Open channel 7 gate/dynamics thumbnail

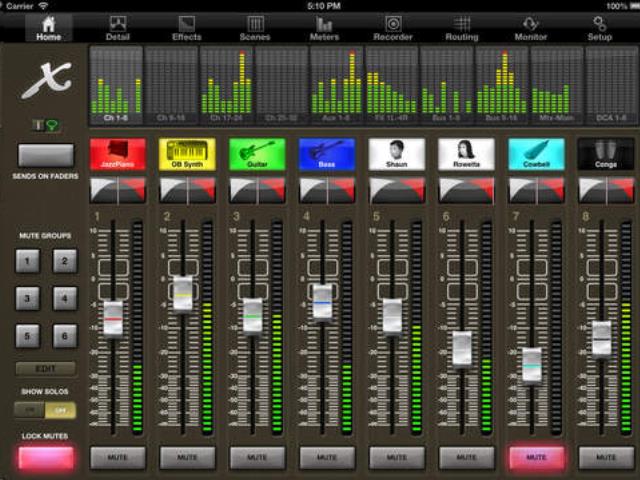pyautogui.click(x=536, y=190)
